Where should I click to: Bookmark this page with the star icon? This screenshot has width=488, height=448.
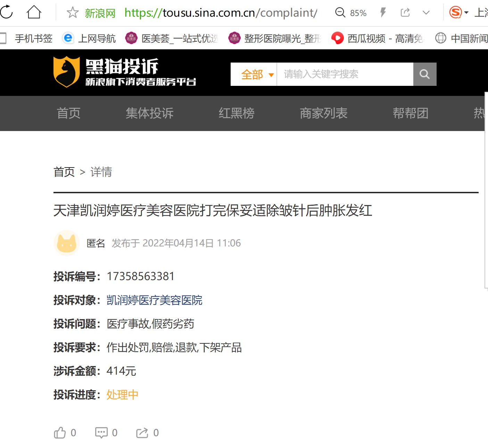click(73, 13)
